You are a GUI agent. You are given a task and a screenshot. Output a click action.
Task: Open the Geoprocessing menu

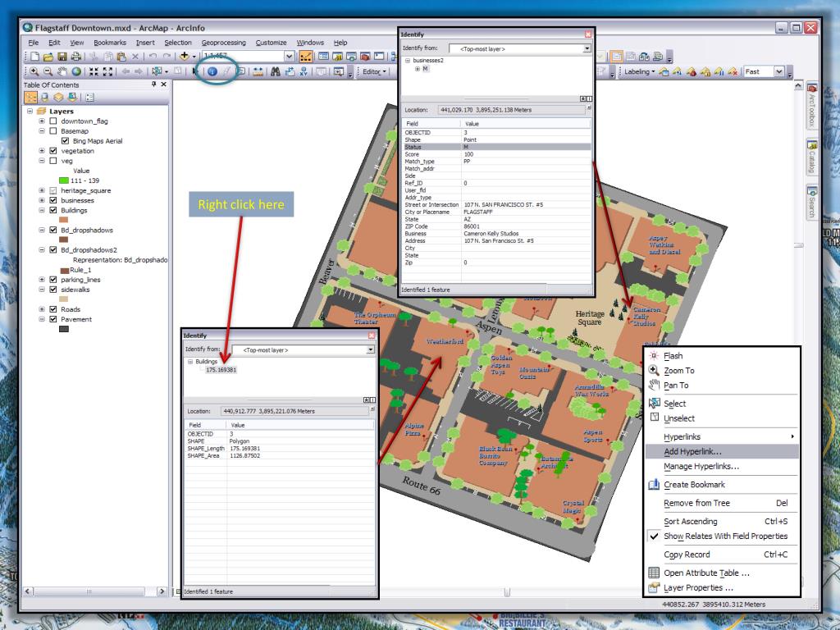[x=223, y=43]
